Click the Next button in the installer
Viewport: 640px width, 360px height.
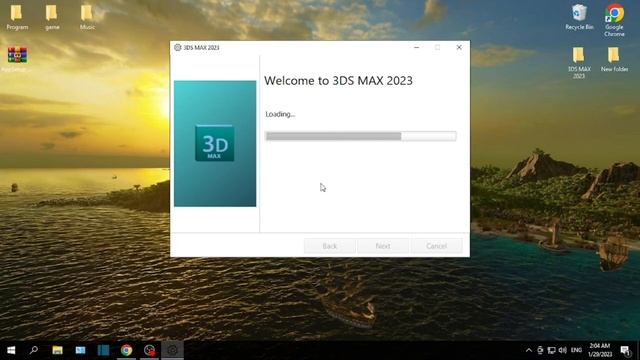(383, 246)
